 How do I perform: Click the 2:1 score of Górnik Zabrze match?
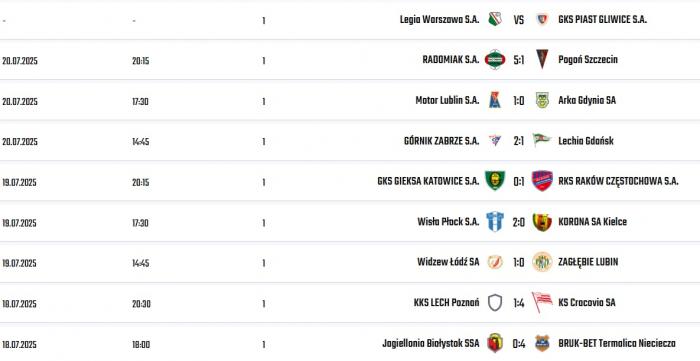pos(518,141)
